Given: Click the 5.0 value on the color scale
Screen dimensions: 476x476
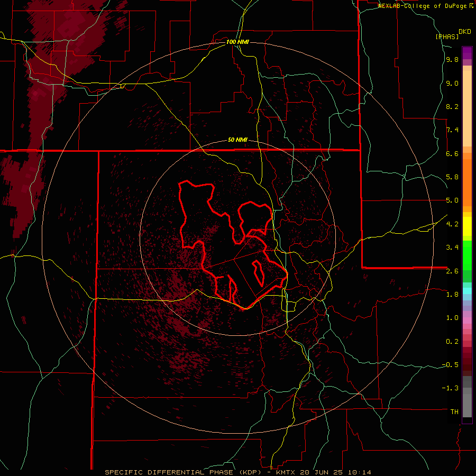Looking at the screenshot, I should (x=452, y=200).
